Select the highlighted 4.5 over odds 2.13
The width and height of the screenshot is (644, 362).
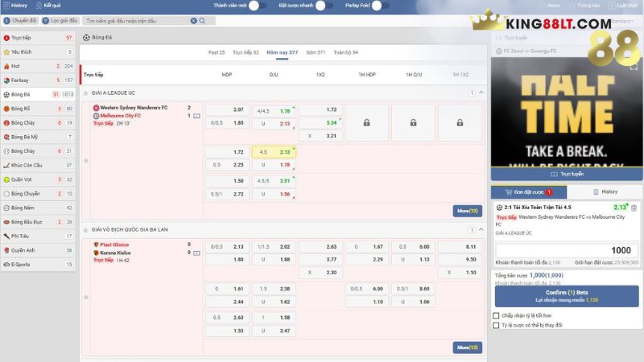pos(275,151)
